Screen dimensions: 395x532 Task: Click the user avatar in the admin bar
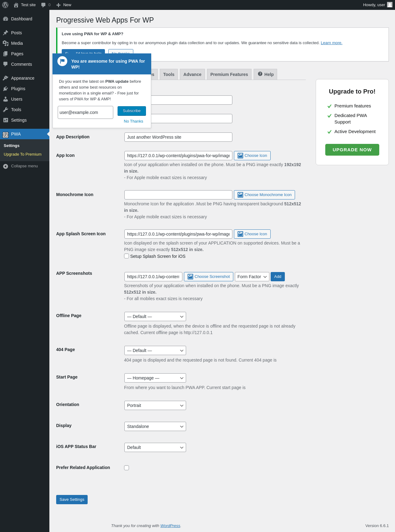390,5
